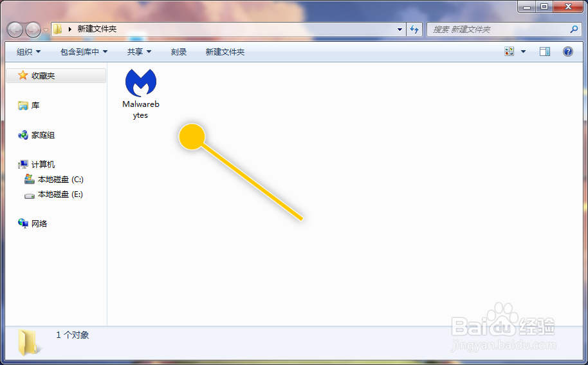588x365 pixels.
Task: Select 新建文件夹 in the address bar
Action: tap(96, 29)
